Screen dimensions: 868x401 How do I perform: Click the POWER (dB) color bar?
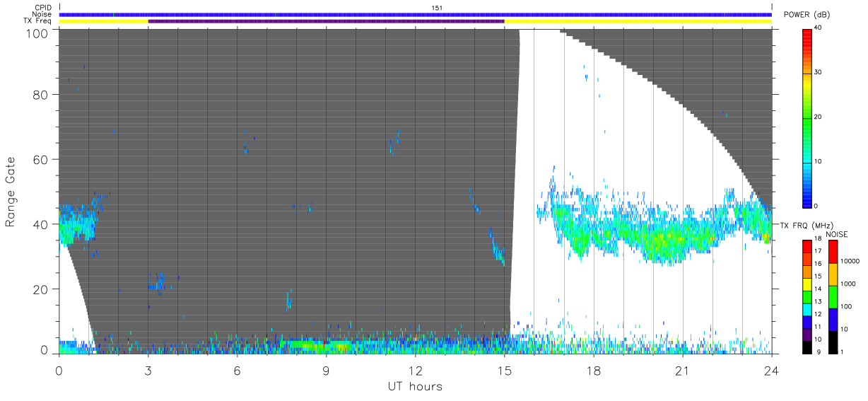[807, 117]
